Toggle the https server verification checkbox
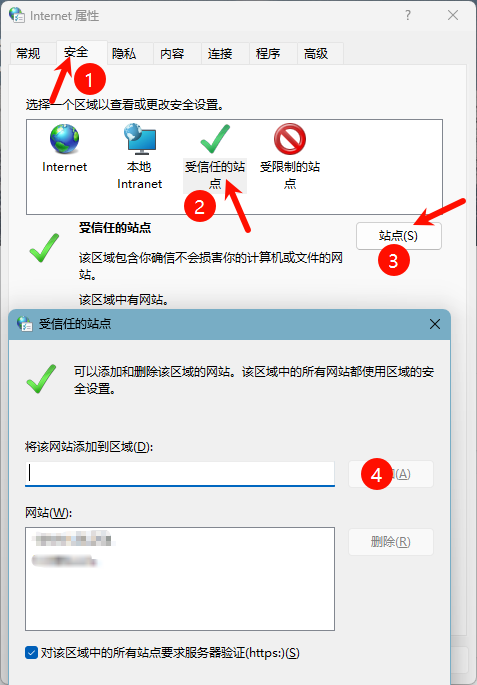The width and height of the screenshot is (477, 685). pos(31,653)
